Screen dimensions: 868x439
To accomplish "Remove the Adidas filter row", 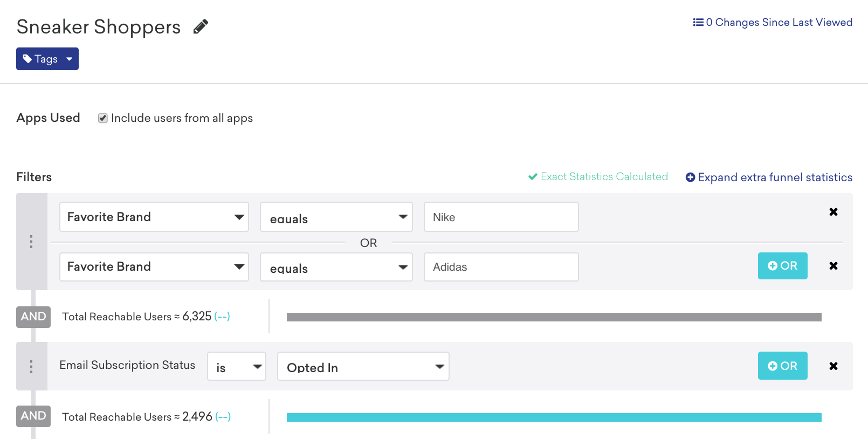I will [x=833, y=266].
